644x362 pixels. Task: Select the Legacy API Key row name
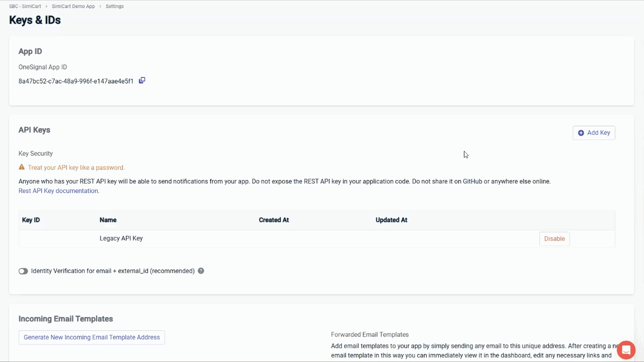coord(121,238)
